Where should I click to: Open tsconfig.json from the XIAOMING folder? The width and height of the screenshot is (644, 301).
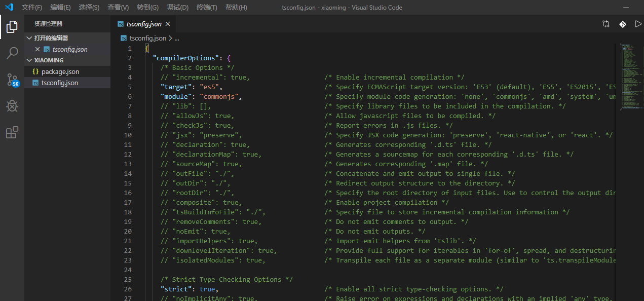click(x=61, y=82)
